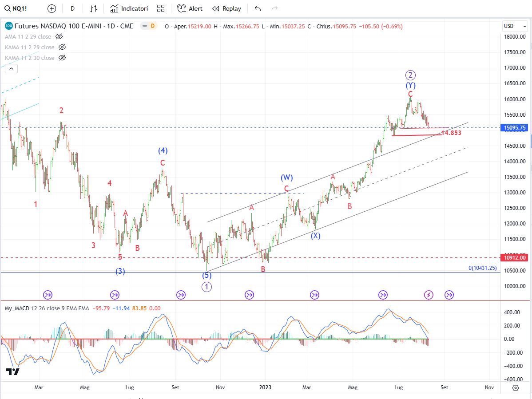Select the 0(10431.25) Fibonacci level label
Screen dimensions: 532x399
point(482,268)
